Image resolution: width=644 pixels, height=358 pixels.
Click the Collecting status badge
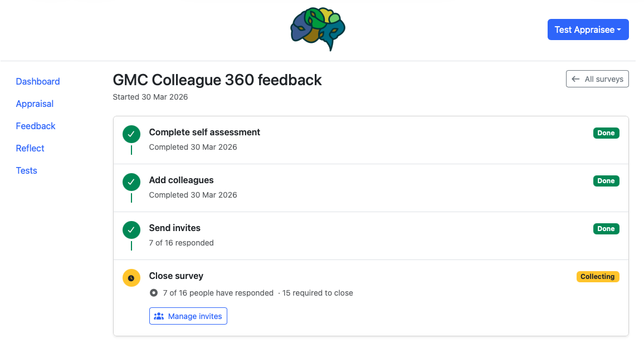pyautogui.click(x=598, y=277)
